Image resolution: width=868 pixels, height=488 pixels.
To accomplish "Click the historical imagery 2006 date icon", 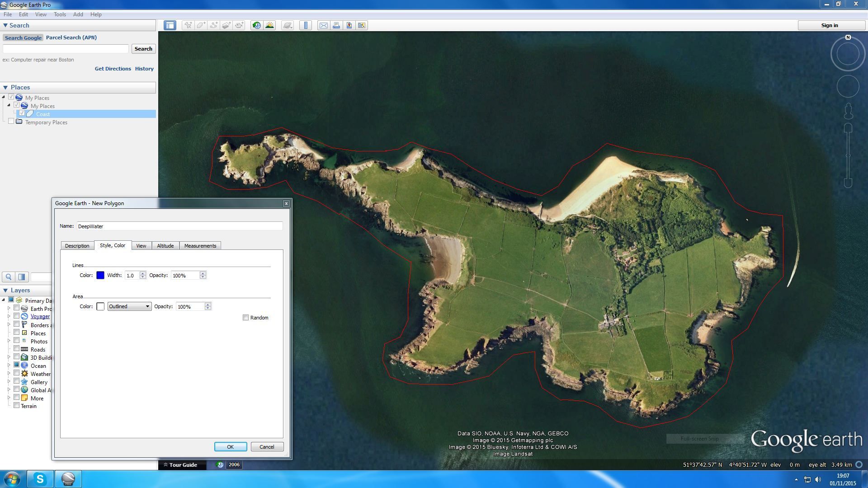I will coord(220,465).
